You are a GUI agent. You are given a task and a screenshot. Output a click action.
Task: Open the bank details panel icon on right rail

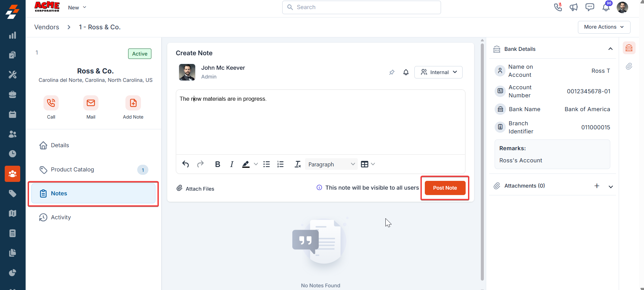[629, 48]
